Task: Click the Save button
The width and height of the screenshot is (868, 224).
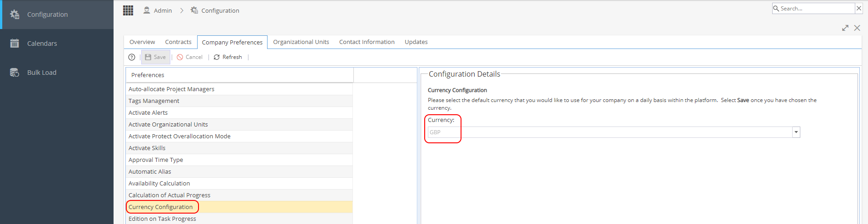Action: (x=155, y=57)
